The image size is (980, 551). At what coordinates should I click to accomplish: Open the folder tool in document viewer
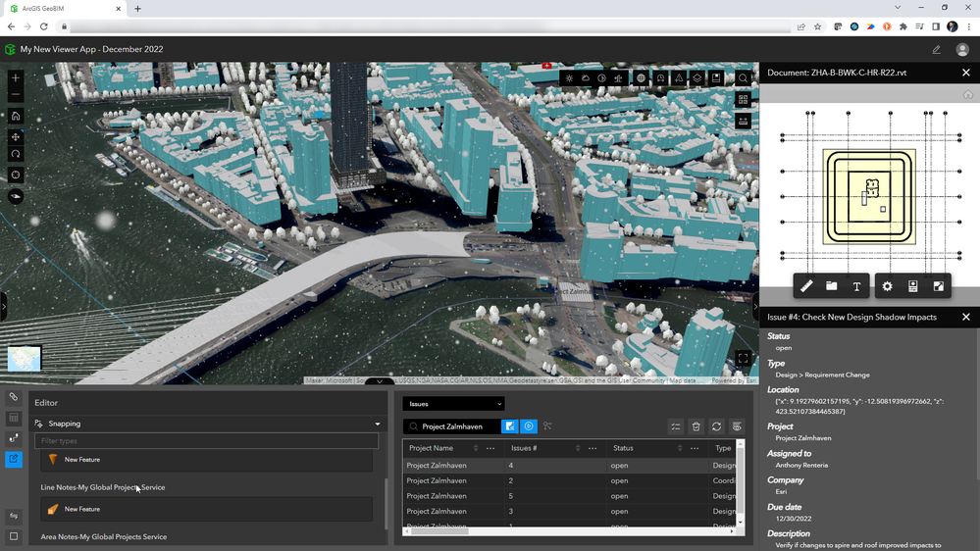pyautogui.click(x=831, y=286)
